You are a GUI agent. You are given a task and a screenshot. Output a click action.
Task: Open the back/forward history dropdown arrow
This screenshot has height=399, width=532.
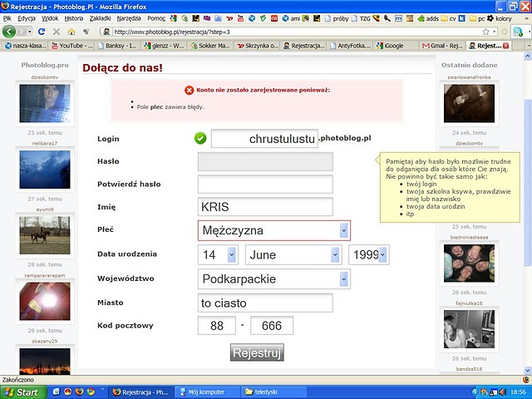[x=30, y=32]
